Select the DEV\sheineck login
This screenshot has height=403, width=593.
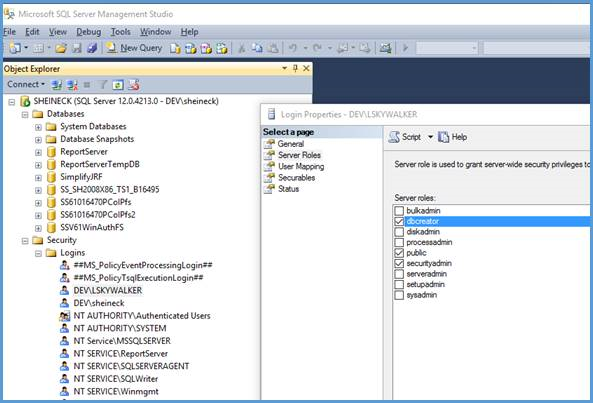99,303
